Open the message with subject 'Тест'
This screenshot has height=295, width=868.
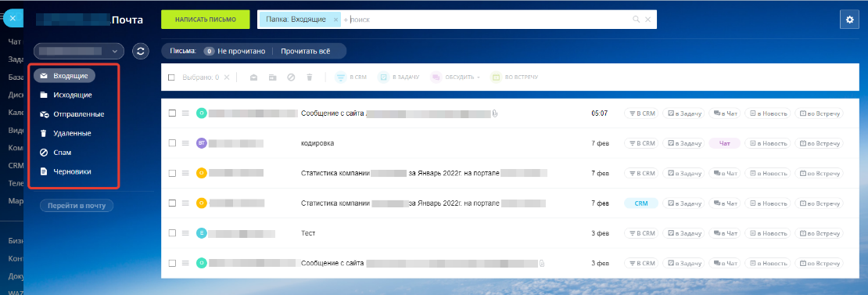coord(308,233)
